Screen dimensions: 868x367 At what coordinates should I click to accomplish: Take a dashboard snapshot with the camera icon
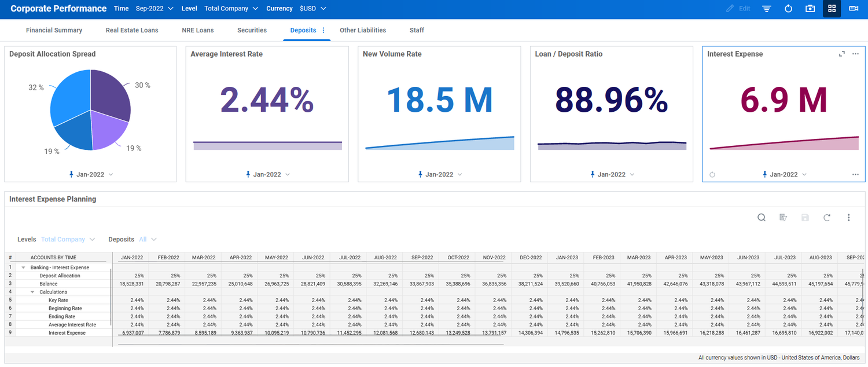point(810,9)
